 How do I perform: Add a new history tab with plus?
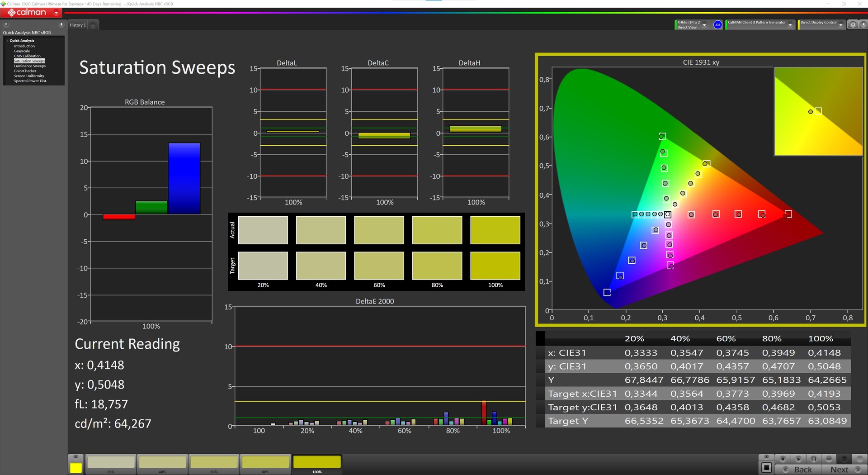[x=93, y=25]
